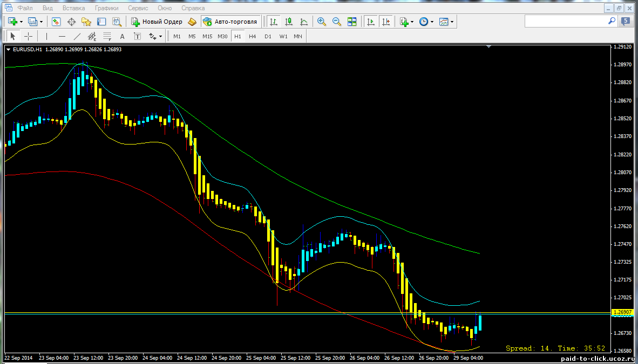The height and width of the screenshot is (364, 638).
Task: Switch timeframe to M5
Action: coord(192,36)
